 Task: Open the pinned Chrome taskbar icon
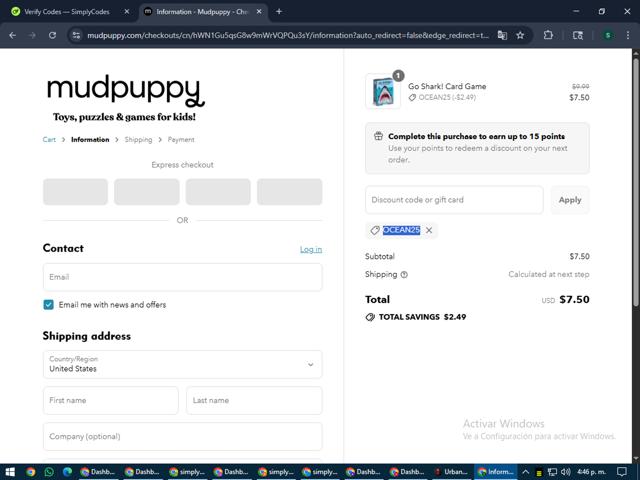[x=31, y=472]
